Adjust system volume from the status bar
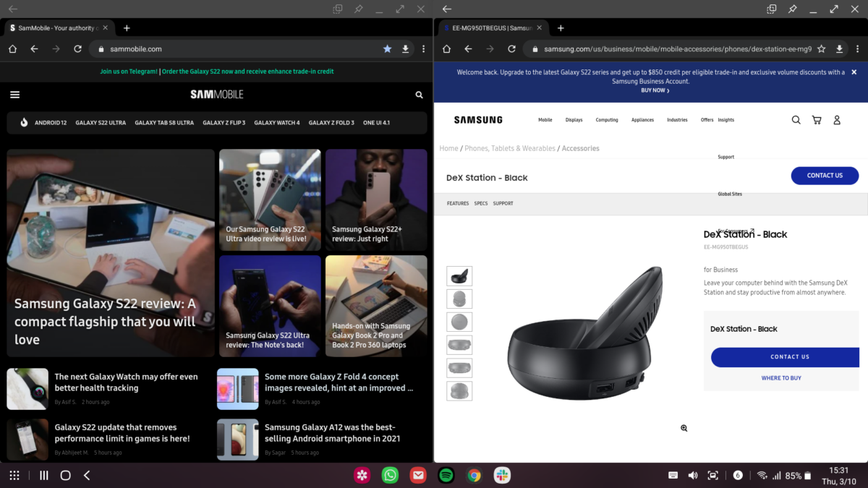The height and width of the screenshot is (488, 868). point(692,475)
